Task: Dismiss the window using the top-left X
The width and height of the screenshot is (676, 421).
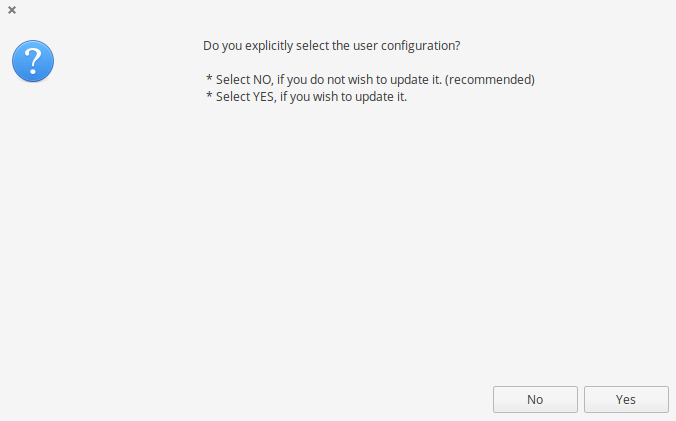Action: 12,10
